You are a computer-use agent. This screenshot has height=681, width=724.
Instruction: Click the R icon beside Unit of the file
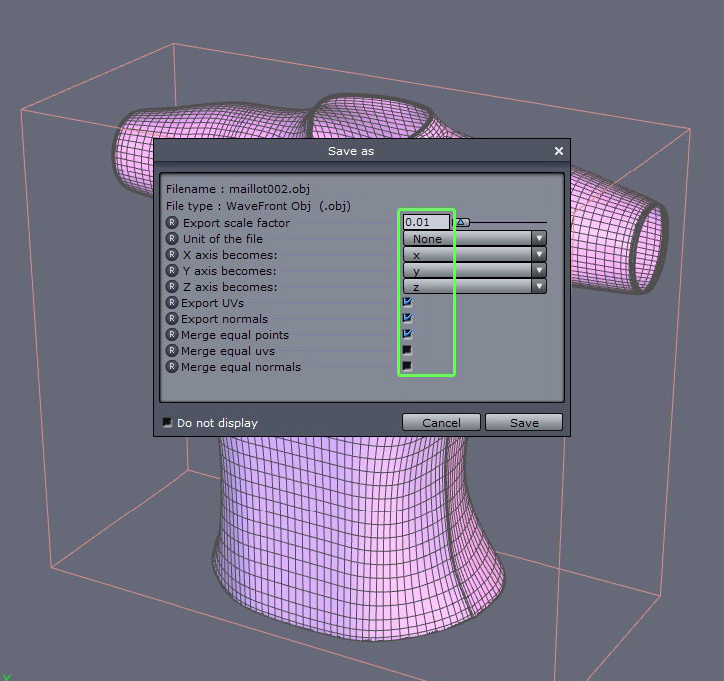(x=172, y=239)
